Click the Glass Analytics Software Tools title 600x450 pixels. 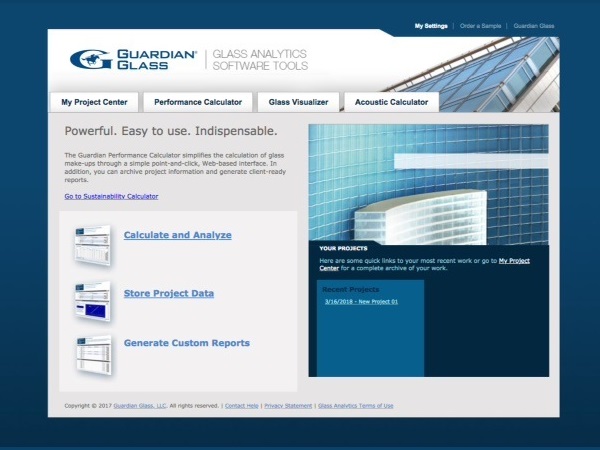tap(260, 60)
